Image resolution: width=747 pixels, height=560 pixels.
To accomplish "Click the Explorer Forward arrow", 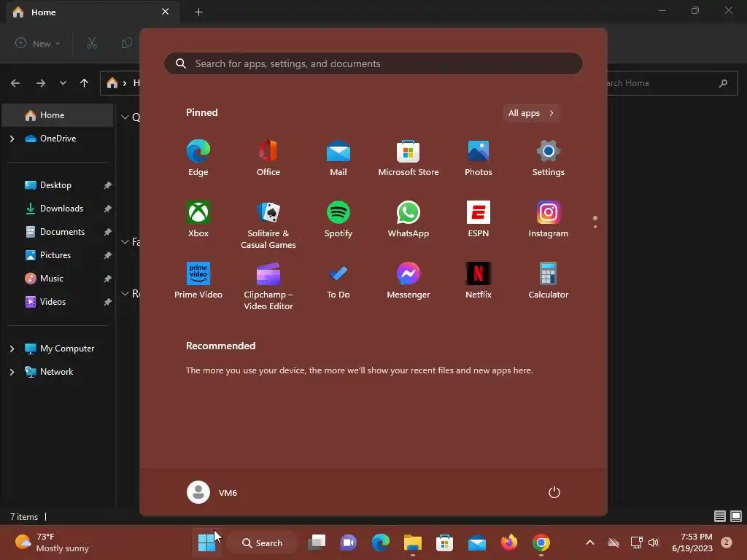I will 41,83.
